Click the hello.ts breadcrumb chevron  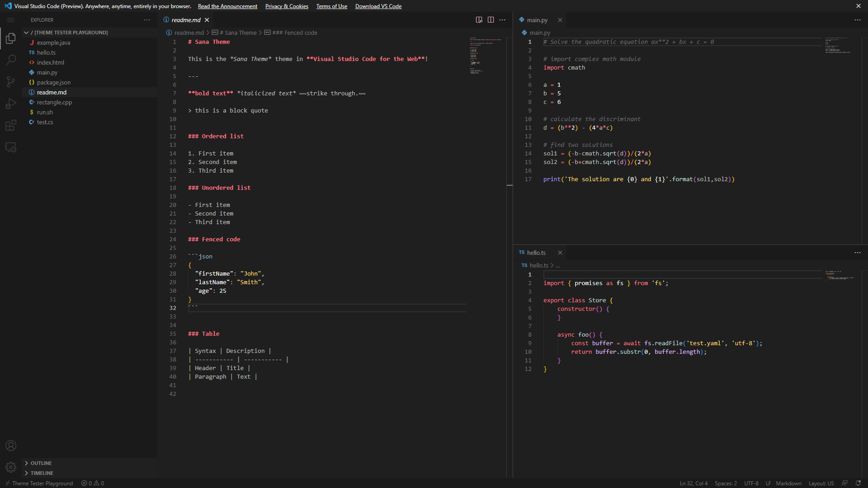click(x=552, y=265)
